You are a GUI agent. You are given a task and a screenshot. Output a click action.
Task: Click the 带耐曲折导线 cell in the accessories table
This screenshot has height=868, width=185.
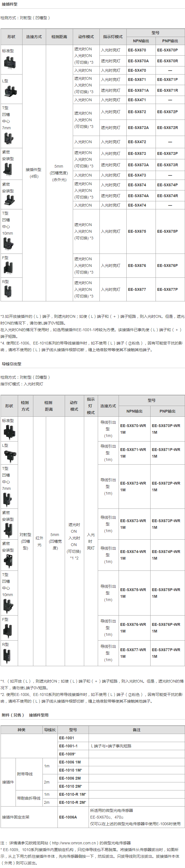[29, 798]
